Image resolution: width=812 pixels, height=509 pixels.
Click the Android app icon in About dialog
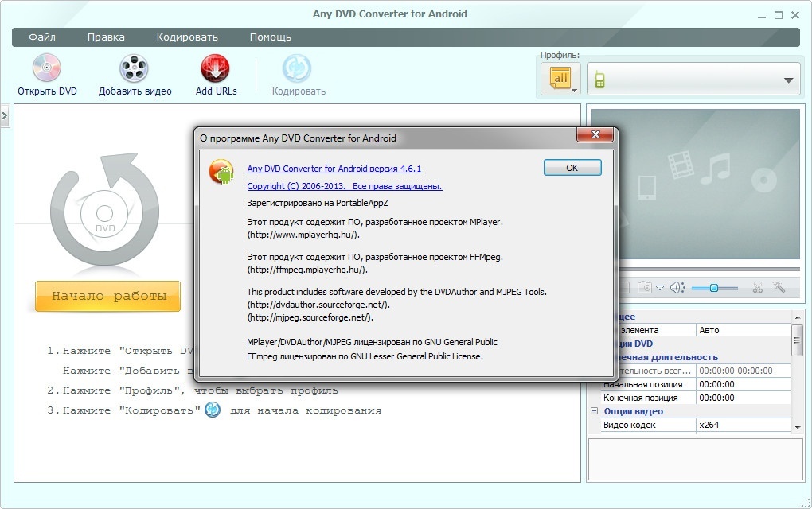221,172
